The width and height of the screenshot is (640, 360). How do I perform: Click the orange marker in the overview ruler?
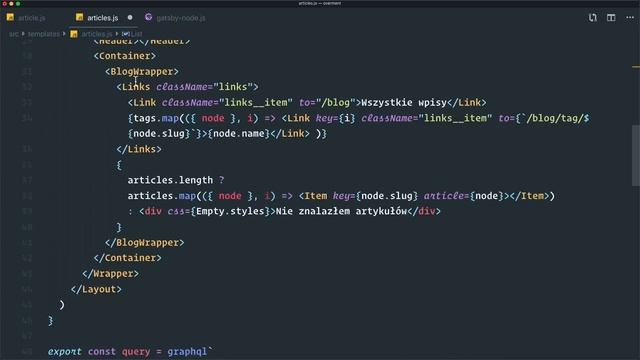(x=636, y=67)
